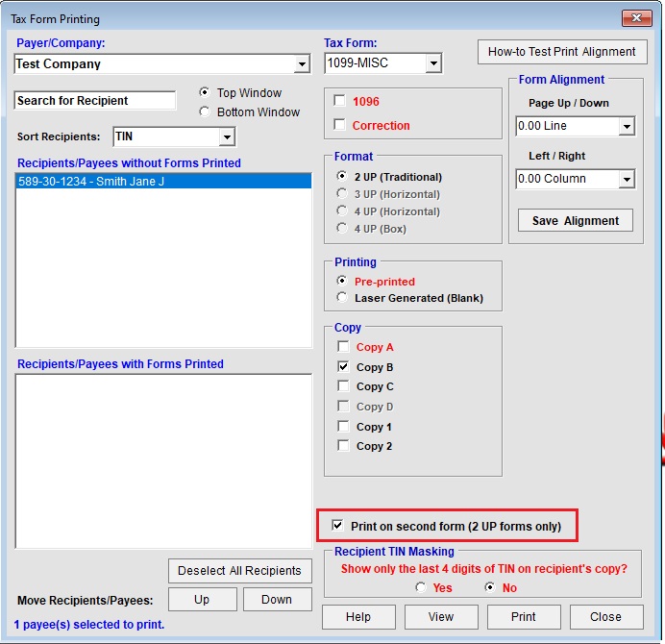Check the 1096 checkbox
Screen dimensions: 665x644
(339, 101)
